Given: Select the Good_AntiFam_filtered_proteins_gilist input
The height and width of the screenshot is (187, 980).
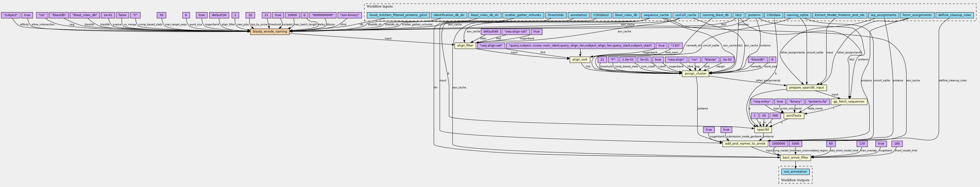Looking at the screenshot, I should 398,15.
